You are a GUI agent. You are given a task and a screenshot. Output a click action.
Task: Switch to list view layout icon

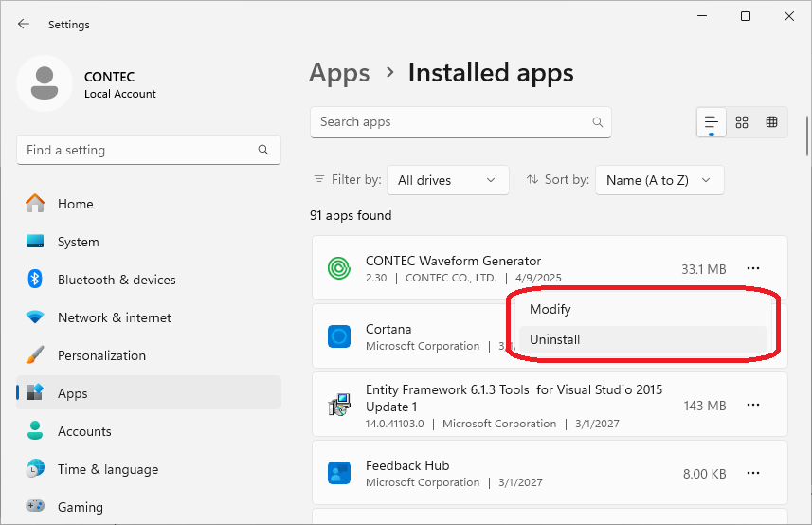[x=711, y=122]
